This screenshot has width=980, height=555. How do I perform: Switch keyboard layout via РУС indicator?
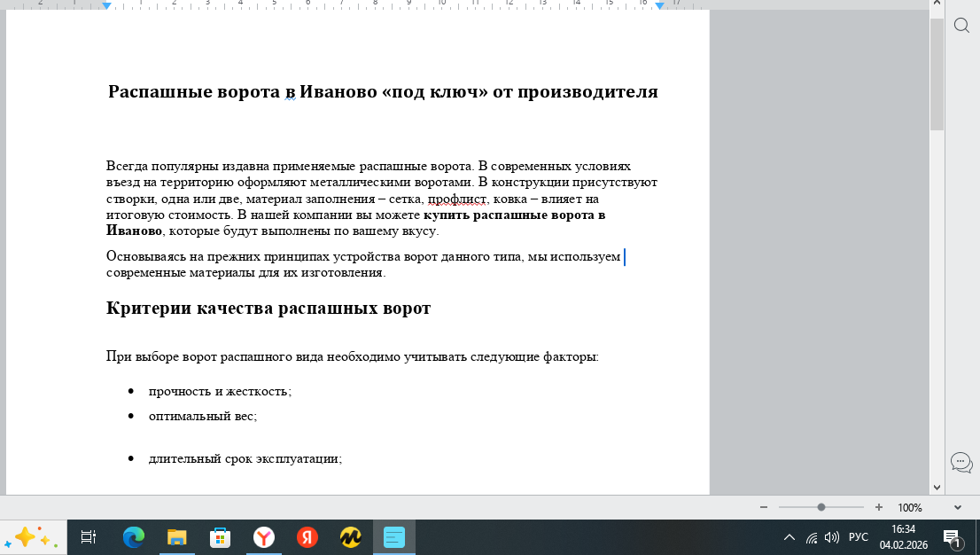pyautogui.click(x=858, y=536)
